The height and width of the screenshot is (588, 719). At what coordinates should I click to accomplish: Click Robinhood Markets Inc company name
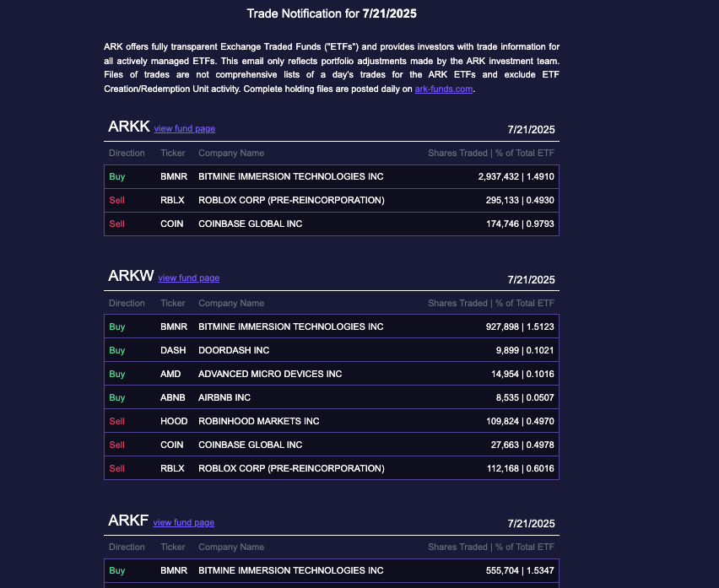pyautogui.click(x=258, y=421)
